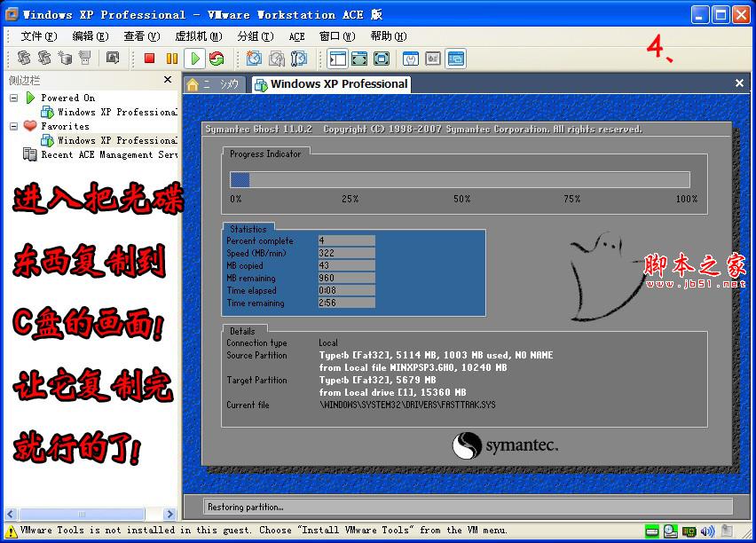Screen dimensions: 756x543
Task: Click the Revert to Snapshot icon
Action: (277, 59)
